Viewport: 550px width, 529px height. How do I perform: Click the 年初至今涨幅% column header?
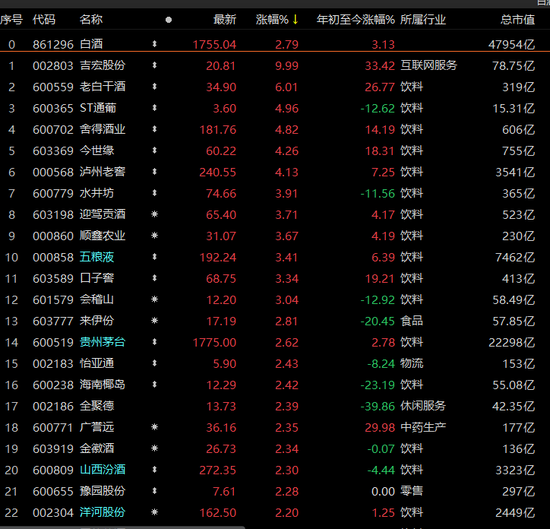point(355,20)
